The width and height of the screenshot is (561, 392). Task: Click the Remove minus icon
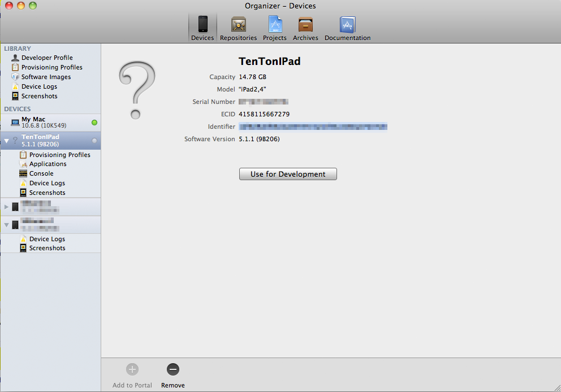click(173, 369)
